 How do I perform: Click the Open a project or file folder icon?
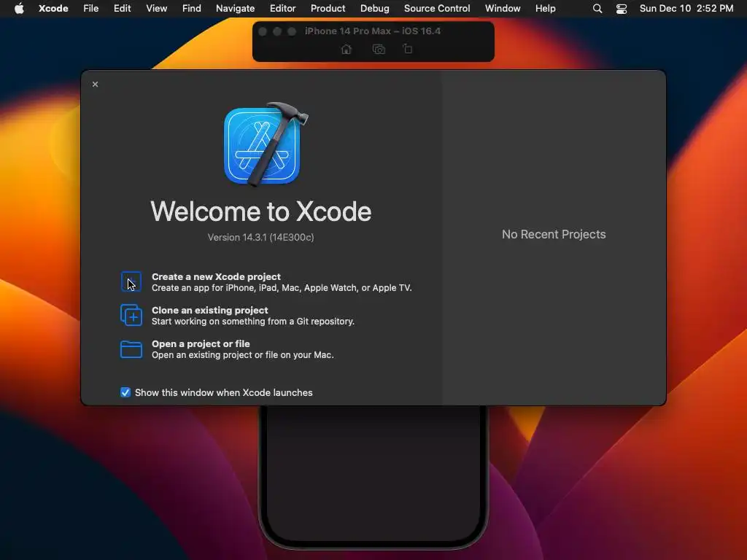click(x=131, y=349)
